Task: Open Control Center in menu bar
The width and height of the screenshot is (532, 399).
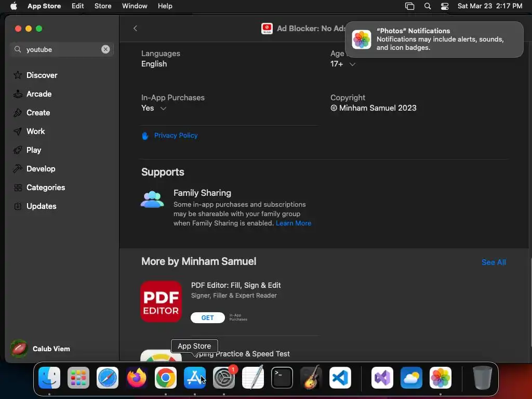Action: tap(445, 6)
